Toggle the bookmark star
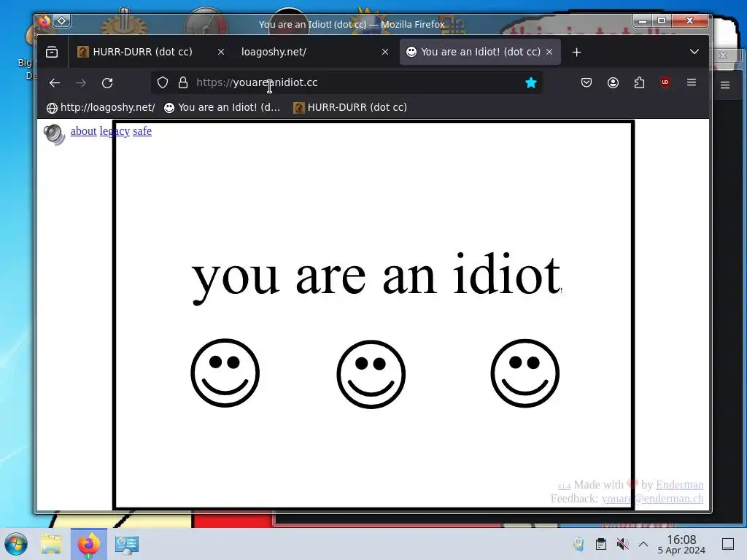747x560 pixels. tap(531, 83)
